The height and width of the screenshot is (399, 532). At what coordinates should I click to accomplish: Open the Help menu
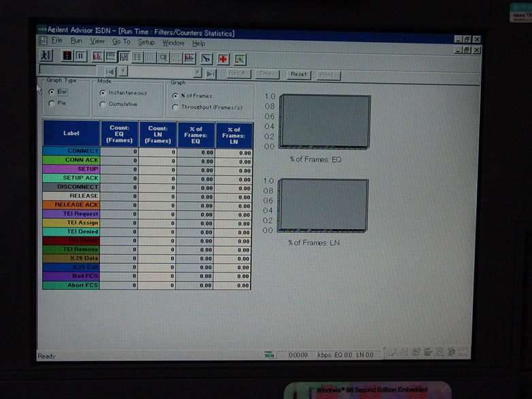pyautogui.click(x=199, y=44)
